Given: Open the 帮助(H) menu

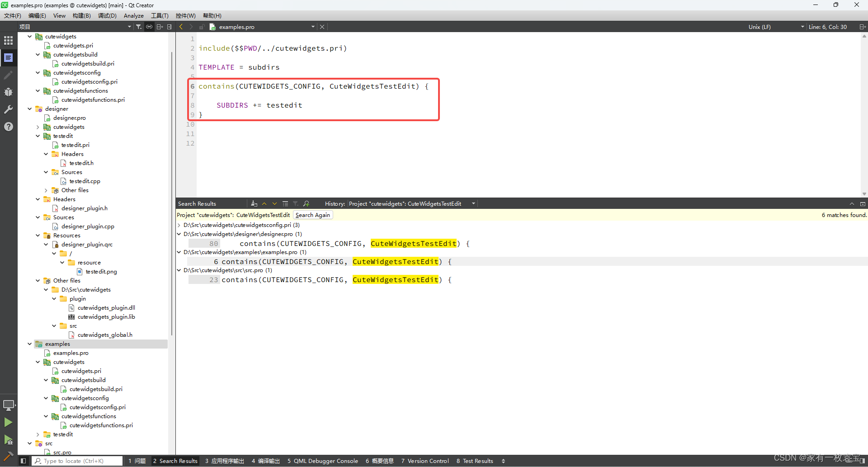Looking at the screenshot, I should (212, 15).
